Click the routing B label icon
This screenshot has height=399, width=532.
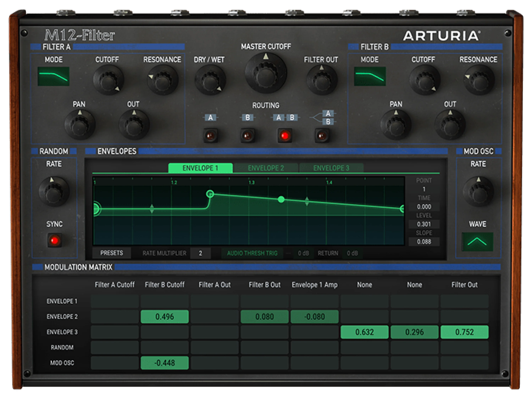click(248, 117)
